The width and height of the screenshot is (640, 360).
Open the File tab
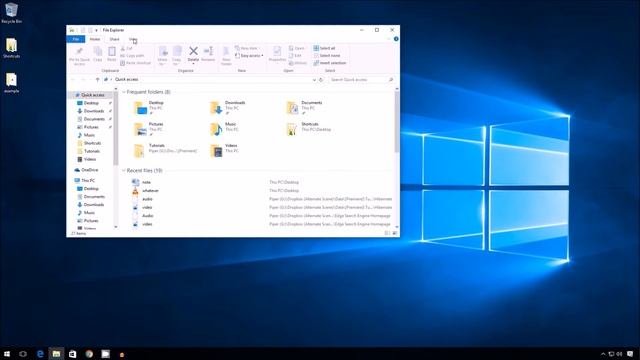pos(76,39)
